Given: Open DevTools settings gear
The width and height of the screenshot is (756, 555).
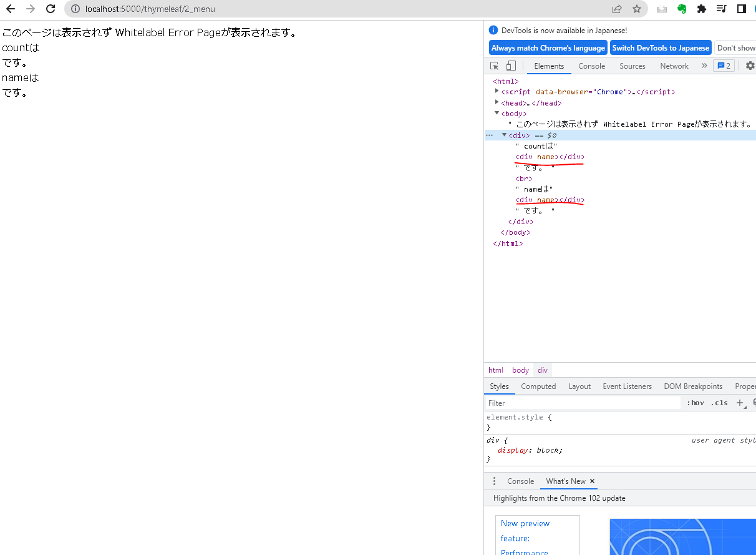Looking at the screenshot, I should [x=749, y=65].
